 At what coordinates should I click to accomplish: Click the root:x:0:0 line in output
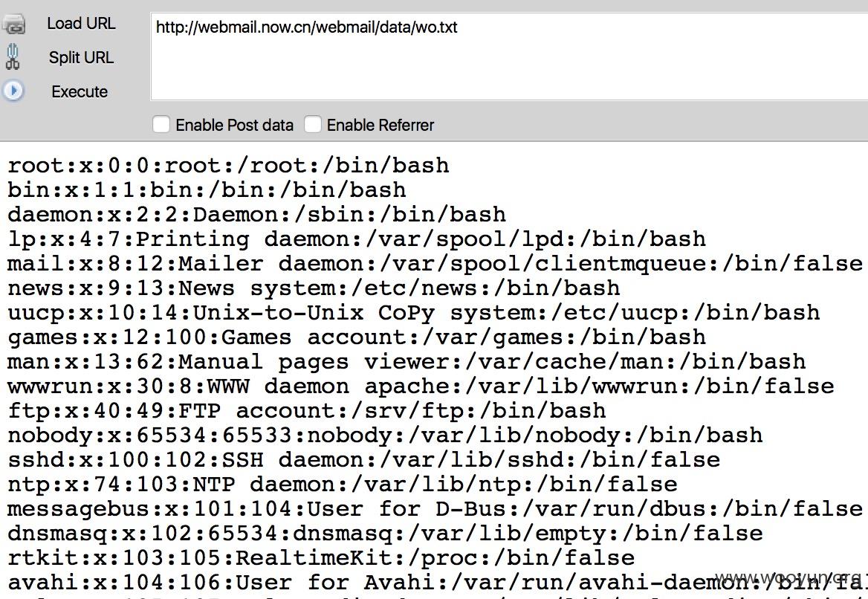coord(228,166)
